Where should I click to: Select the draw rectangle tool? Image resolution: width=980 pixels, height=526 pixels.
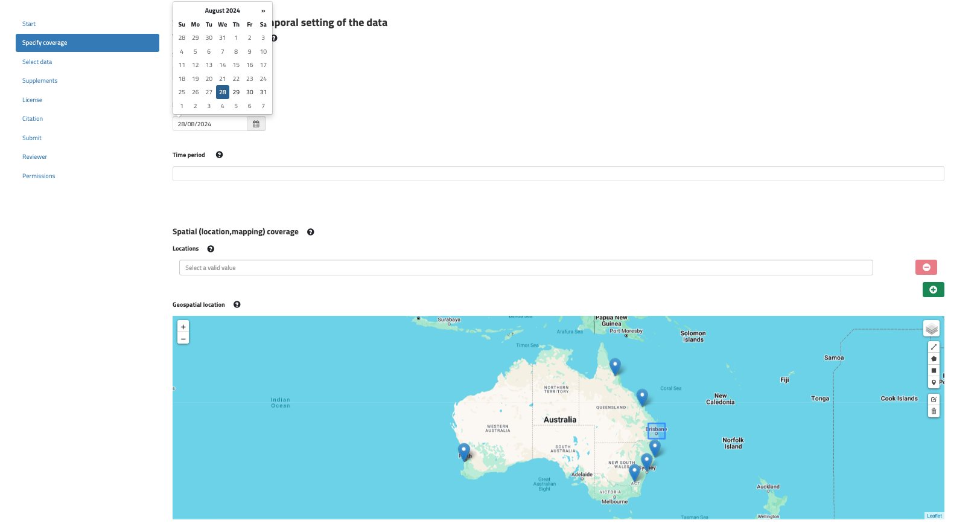934,371
